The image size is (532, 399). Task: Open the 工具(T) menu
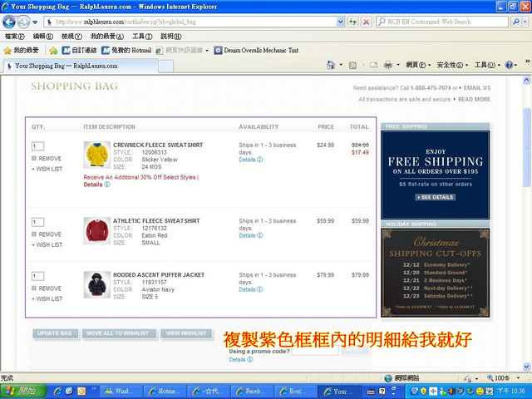pos(142,37)
